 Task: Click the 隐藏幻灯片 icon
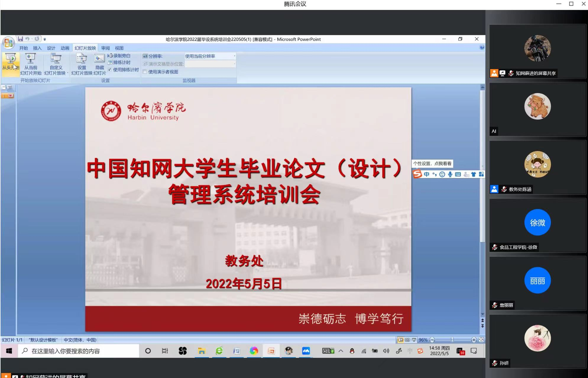point(99,59)
